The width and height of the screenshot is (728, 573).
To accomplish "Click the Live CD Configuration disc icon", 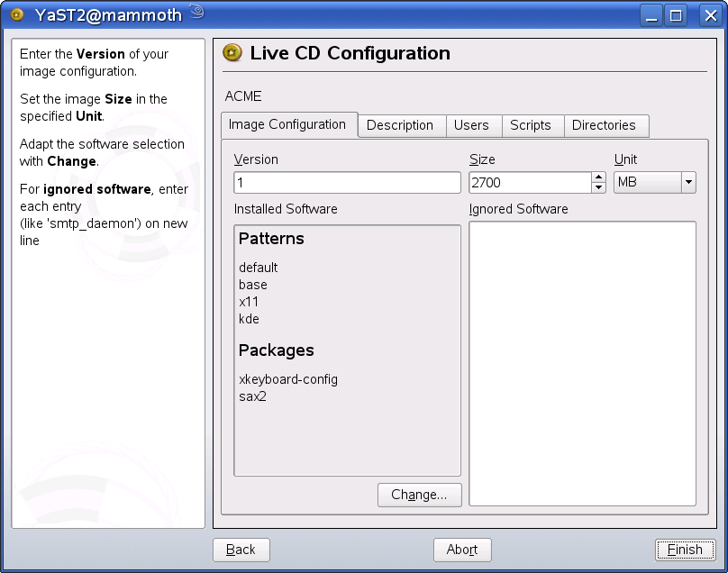I will (232, 53).
